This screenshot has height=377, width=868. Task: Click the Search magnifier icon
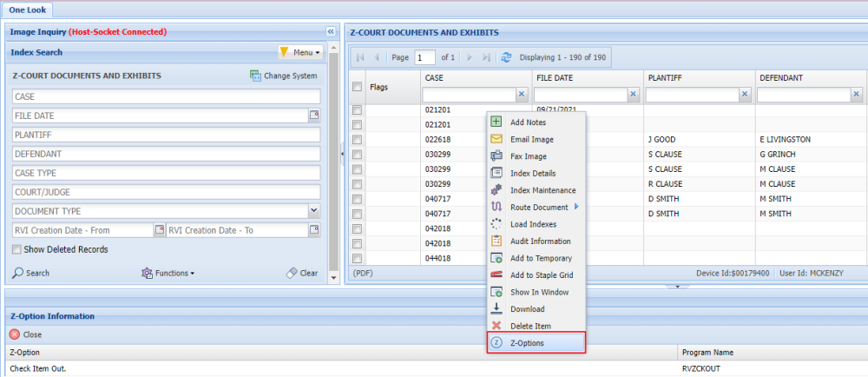[x=17, y=273]
